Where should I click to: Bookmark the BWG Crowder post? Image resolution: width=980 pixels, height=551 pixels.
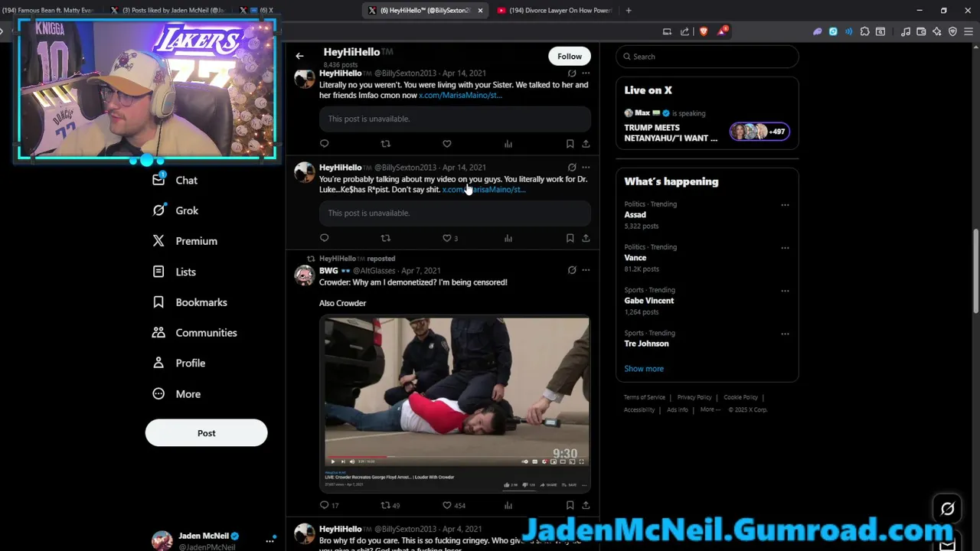570,505
